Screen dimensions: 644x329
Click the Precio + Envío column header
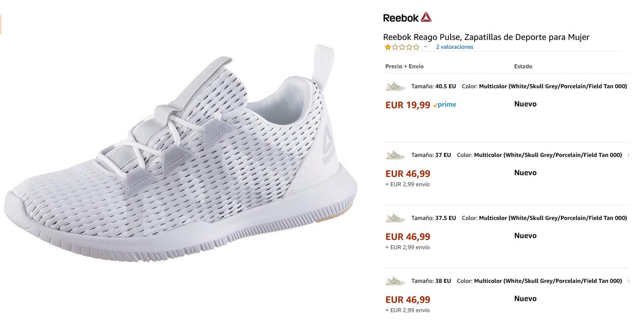click(x=405, y=66)
